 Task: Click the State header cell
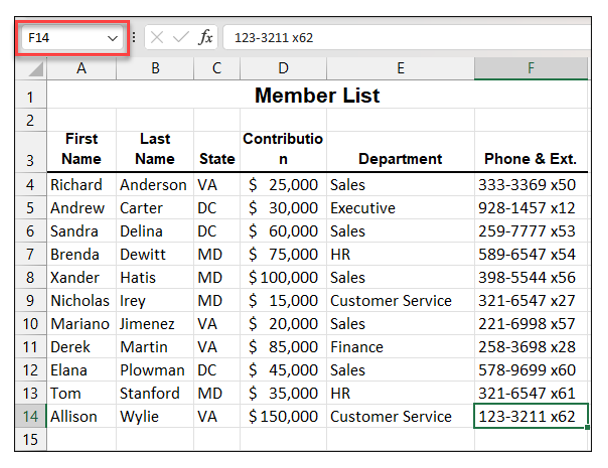[x=217, y=152]
